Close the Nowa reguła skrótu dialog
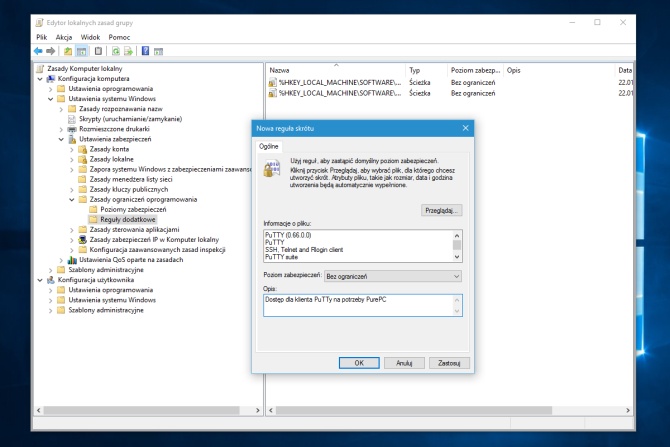The width and height of the screenshot is (670, 447). pyautogui.click(x=465, y=128)
